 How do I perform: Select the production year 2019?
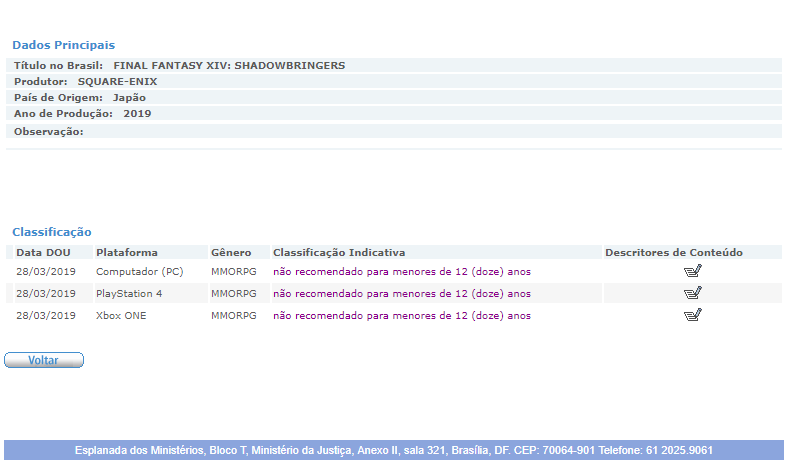tap(137, 114)
